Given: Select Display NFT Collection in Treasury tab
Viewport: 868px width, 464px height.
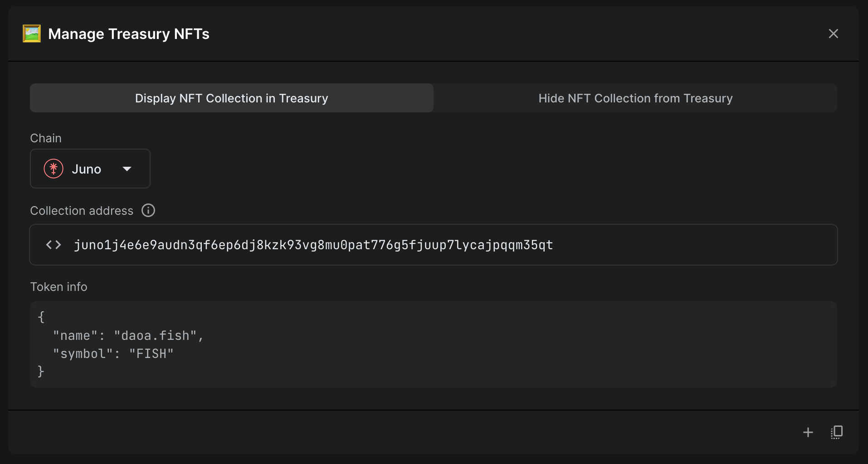Looking at the screenshot, I should pyautogui.click(x=231, y=98).
